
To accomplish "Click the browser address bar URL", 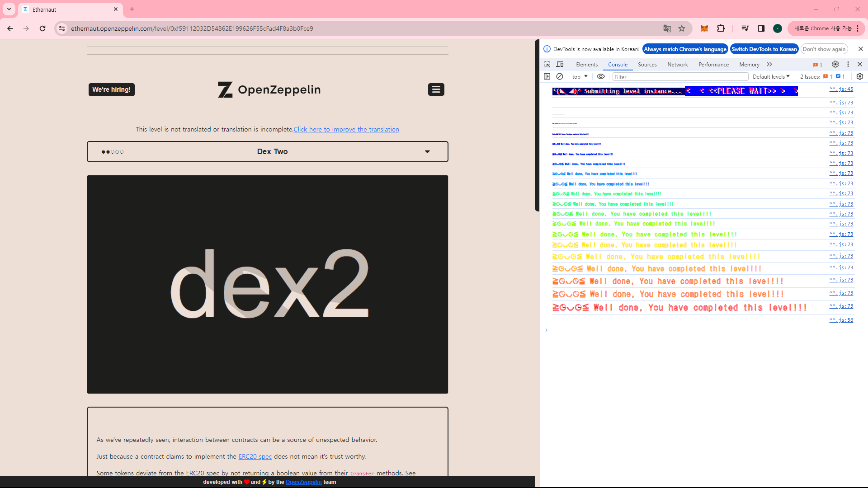I will pyautogui.click(x=192, y=28).
